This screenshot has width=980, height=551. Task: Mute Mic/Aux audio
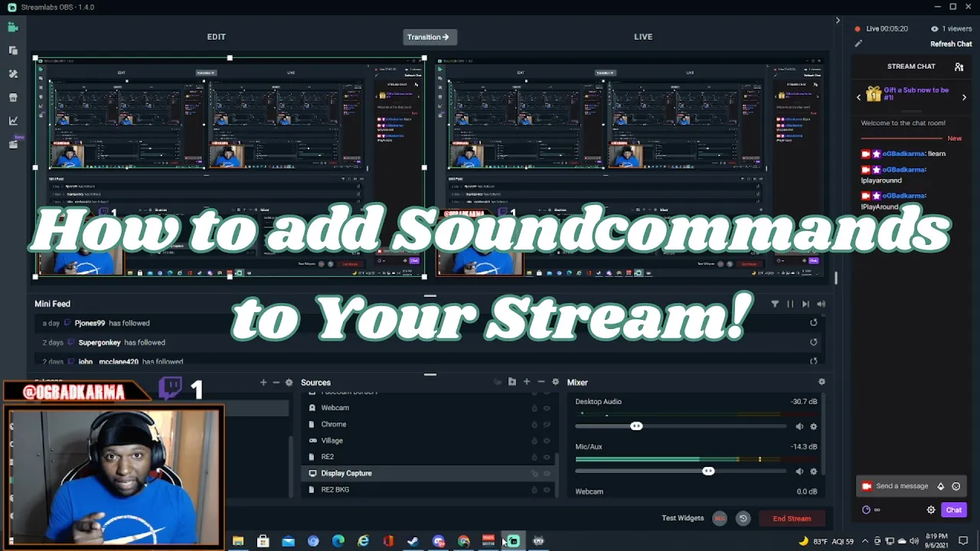[799, 471]
